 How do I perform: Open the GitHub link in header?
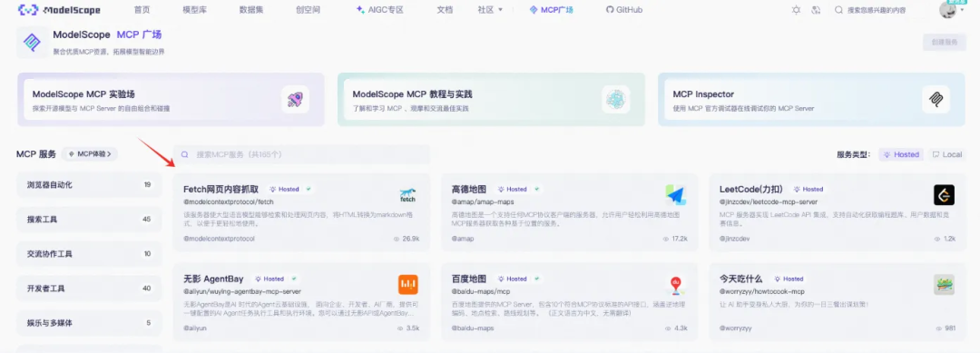(x=623, y=10)
